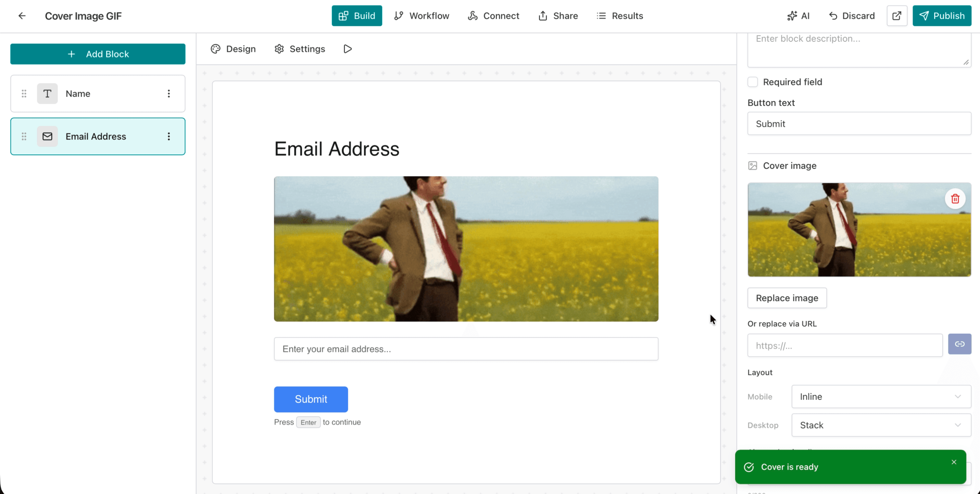Screen dimensions: 980x494
Task: Open the Design palette panel
Action: click(x=233, y=49)
